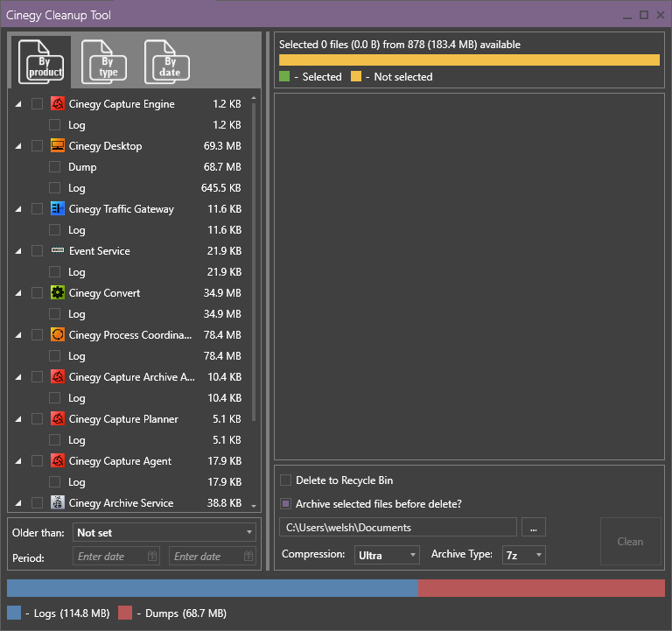Select the Cinegy Capture Planner row text

click(x=123, y=419)
